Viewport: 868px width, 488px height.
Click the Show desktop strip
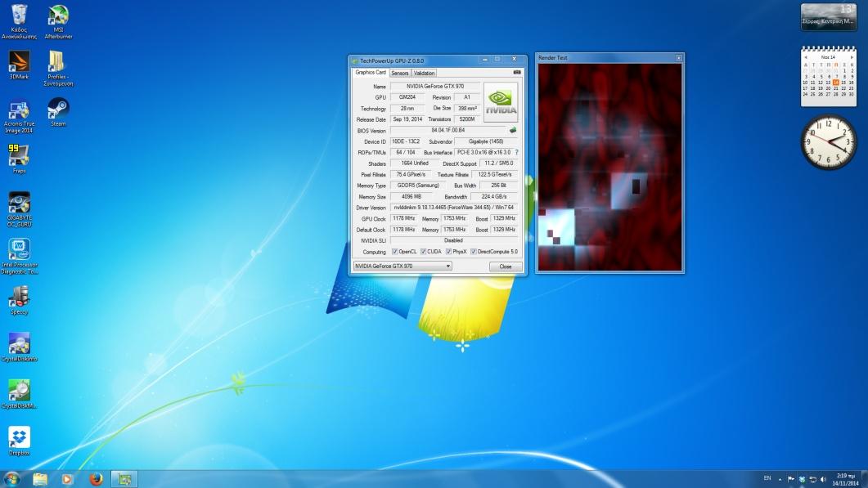point(864,479)
